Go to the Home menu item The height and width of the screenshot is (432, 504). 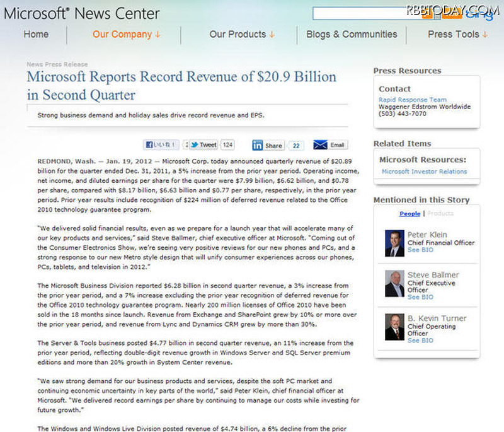[x=36, y=34]
